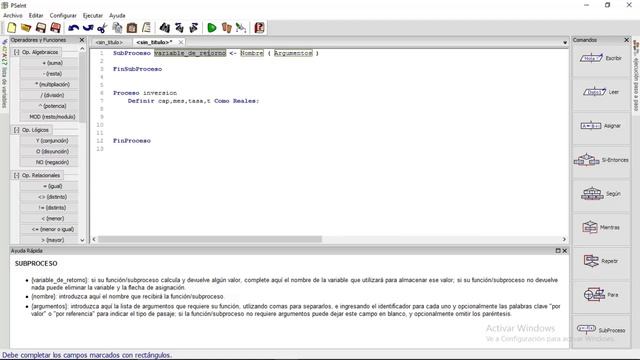This screenshot has height=360, width=640.
Task: Open the Ejecutar menu
Action: [93, 16]
